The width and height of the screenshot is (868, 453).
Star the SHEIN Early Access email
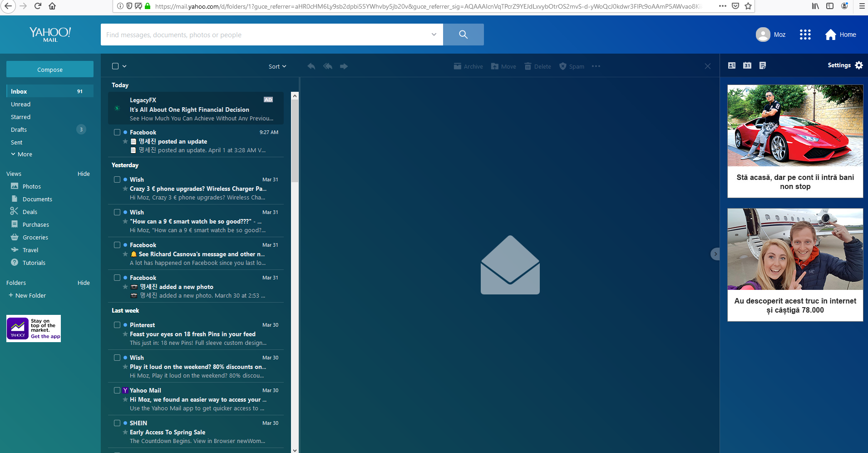(125, 432)
